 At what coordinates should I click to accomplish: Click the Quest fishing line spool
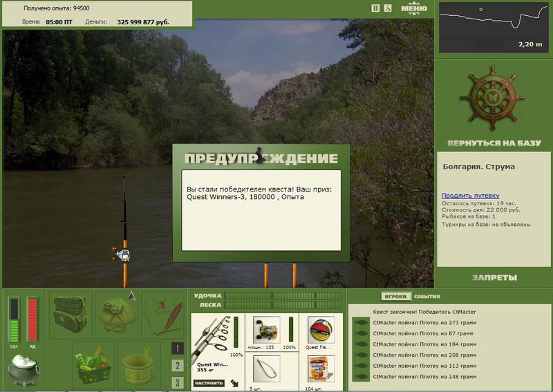[x=321, y=330]
